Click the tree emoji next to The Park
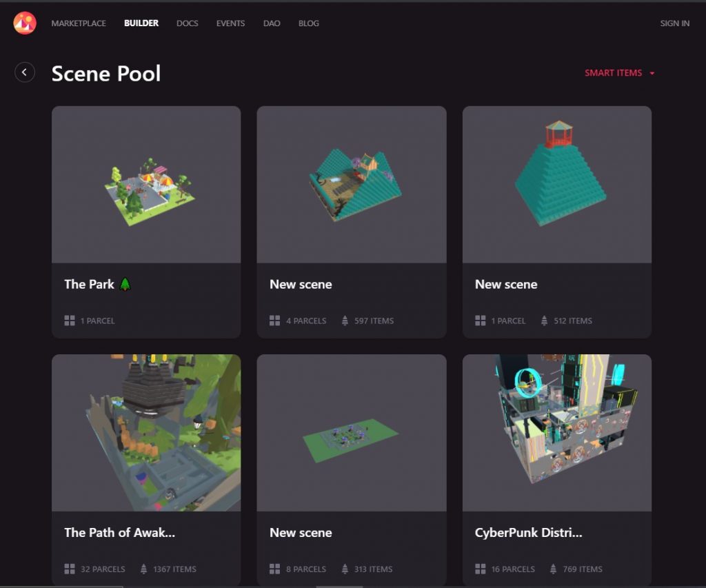Image resolution: width=706 pixels, height=588 pixels. (x=125, y=284)
